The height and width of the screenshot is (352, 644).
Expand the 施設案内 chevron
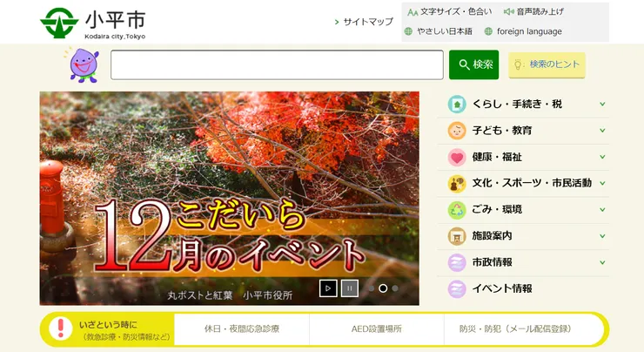pos(602,236)
